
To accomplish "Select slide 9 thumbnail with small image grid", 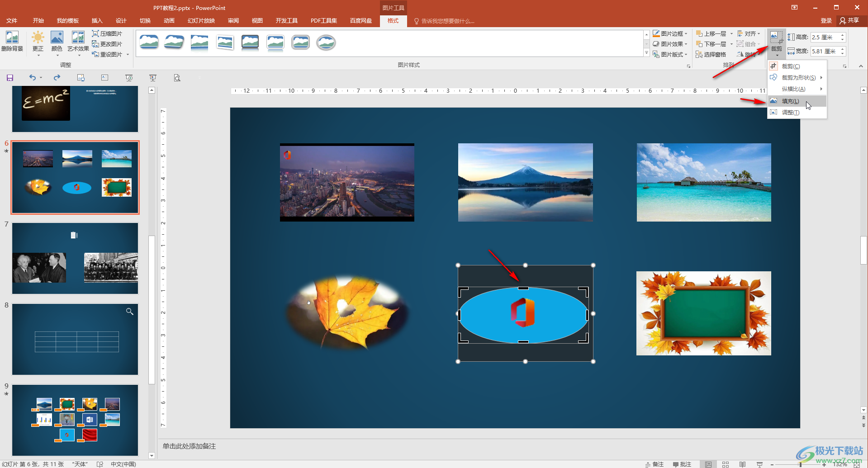I will (x=75, y=420).
